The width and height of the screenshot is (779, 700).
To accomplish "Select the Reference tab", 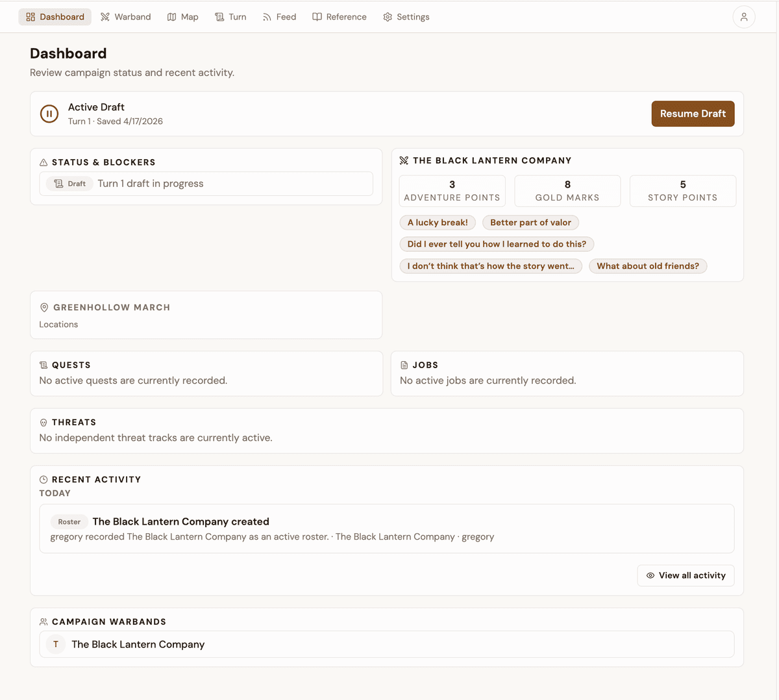I will coord(340,17).
